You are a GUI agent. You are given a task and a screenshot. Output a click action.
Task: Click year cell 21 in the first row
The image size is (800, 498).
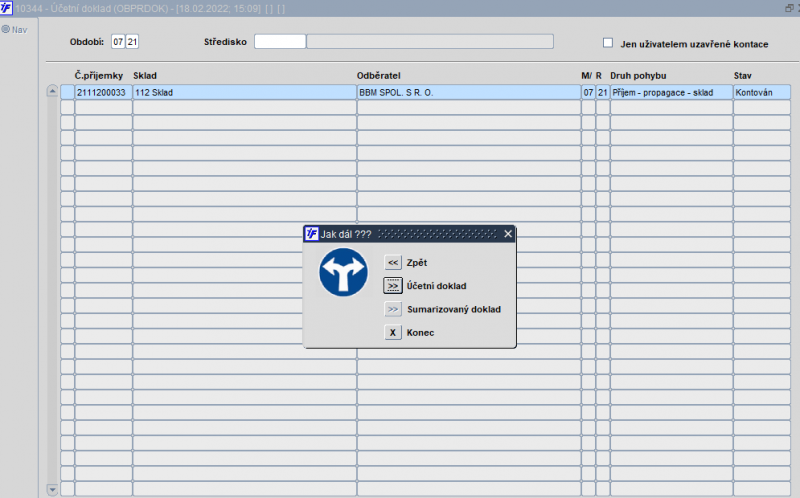pos(603,92)
